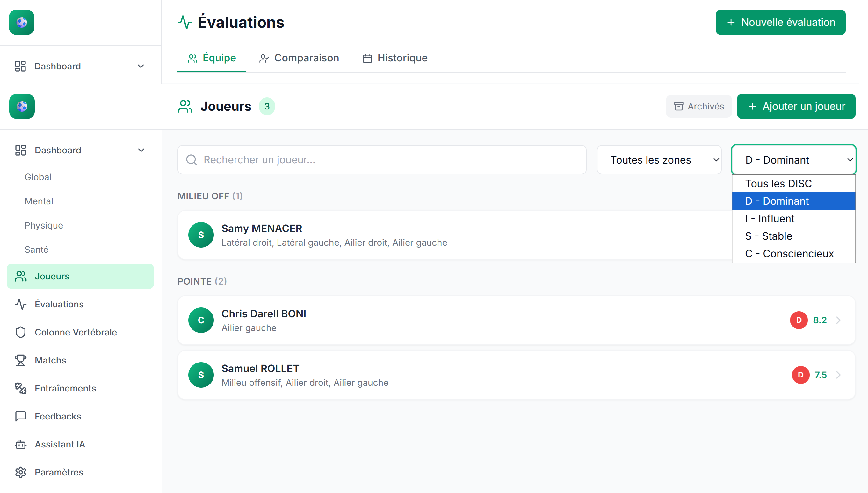Click Ajouter un joueur button
Viewport: 868px width, 493px height.
[x=796, y=106]
